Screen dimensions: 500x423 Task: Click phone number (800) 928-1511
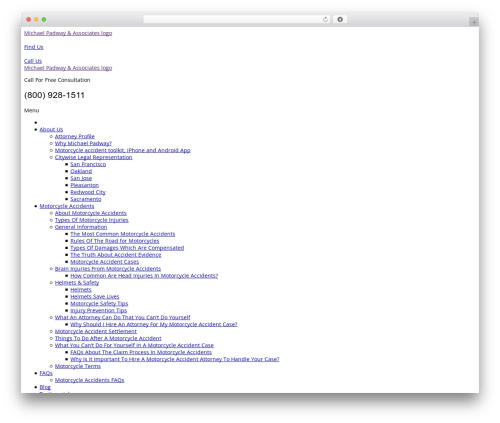[x=54, y=95]
